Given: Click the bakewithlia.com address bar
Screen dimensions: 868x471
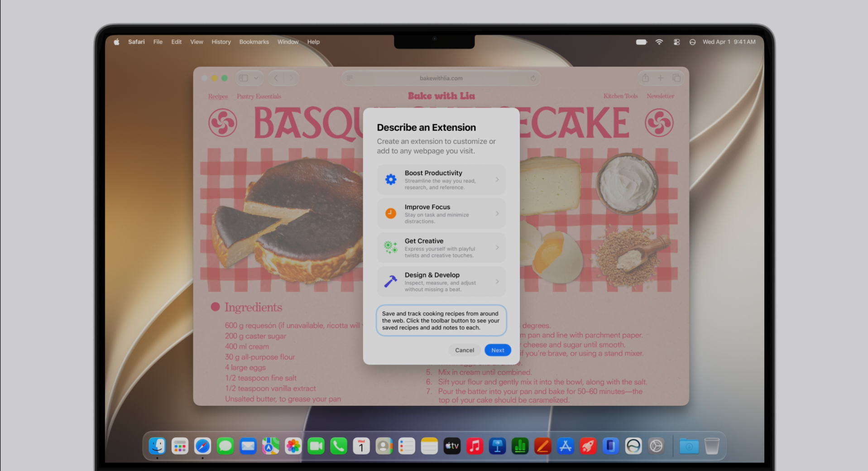Looking at the screenshot, I should point(441,78).
